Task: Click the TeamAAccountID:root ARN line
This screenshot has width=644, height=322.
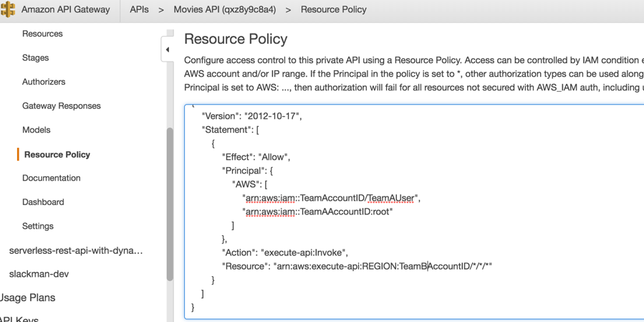Action: coord(318,212)
